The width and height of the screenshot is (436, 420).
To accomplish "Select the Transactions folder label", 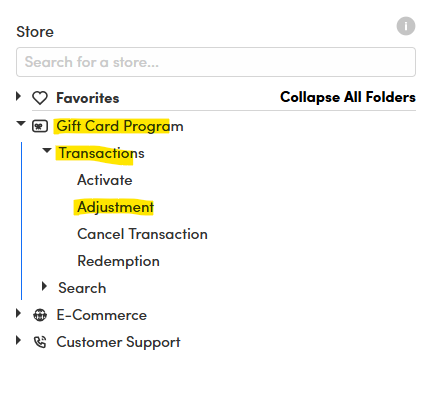I will (x=101, y=153).
